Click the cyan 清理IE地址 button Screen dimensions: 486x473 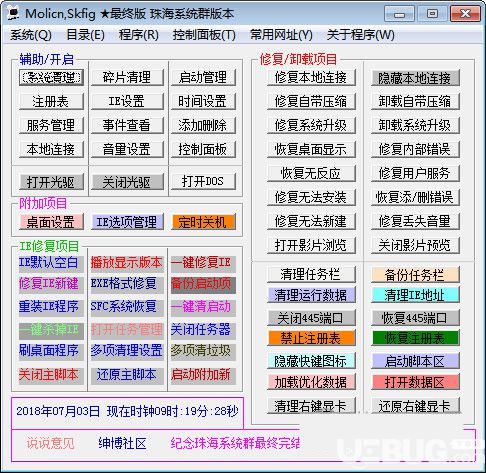pyautogui.click(x=415, y=295)
